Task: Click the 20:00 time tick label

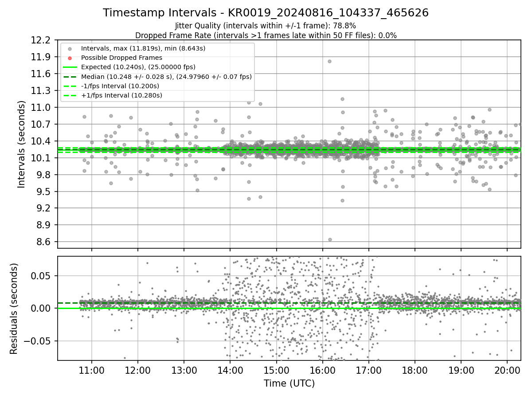Action: click(x=507, y=371)
